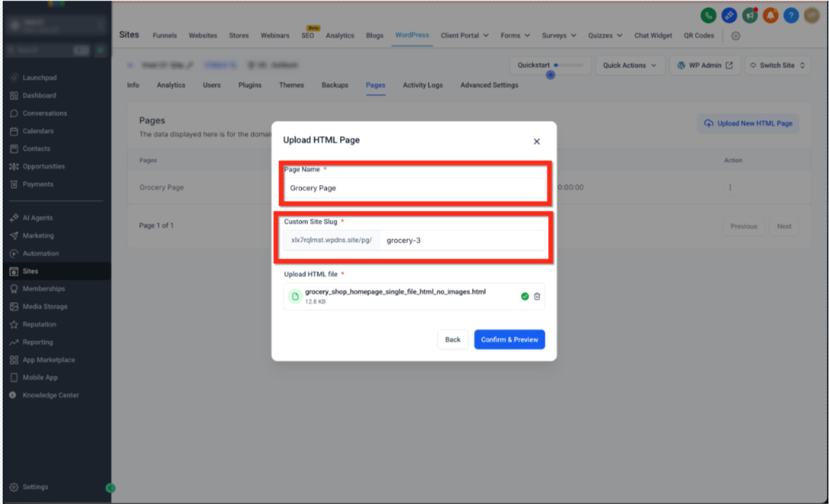Open the Webinars tab

(275, 35)
